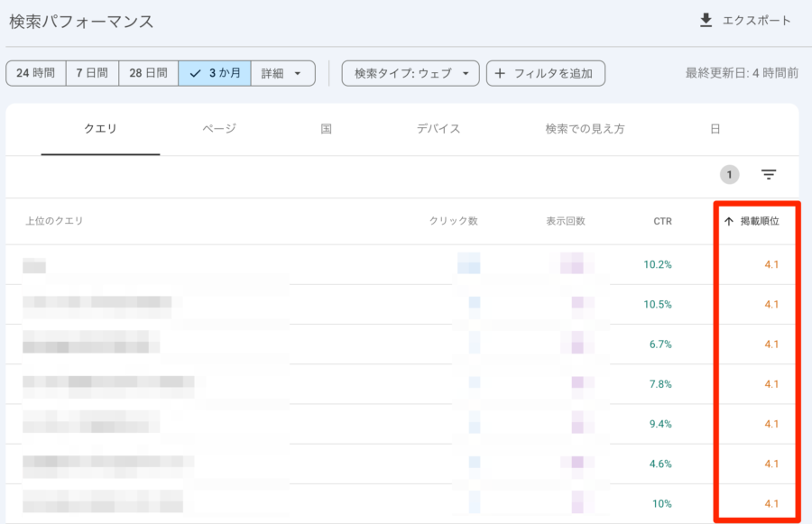Click the ascending sort arrow on 掲載順位
Image resolution: width=812 pixels, height=524 pixels.
[728, 221]
